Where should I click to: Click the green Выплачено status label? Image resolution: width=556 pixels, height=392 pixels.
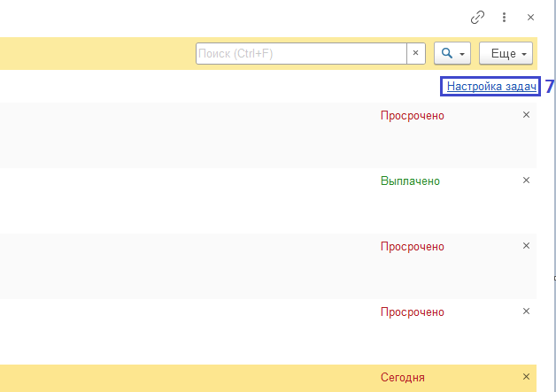(410, 181)
